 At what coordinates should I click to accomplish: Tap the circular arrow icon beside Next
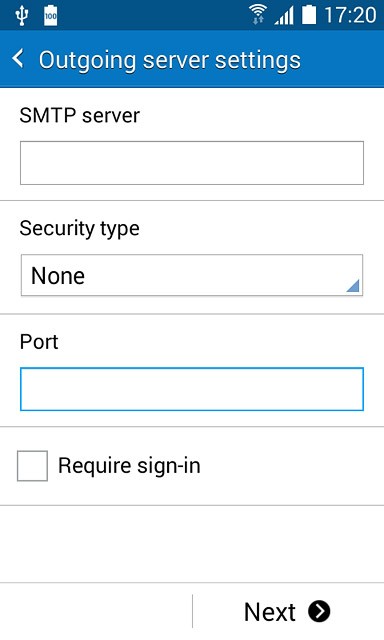(x=319, y=611)
